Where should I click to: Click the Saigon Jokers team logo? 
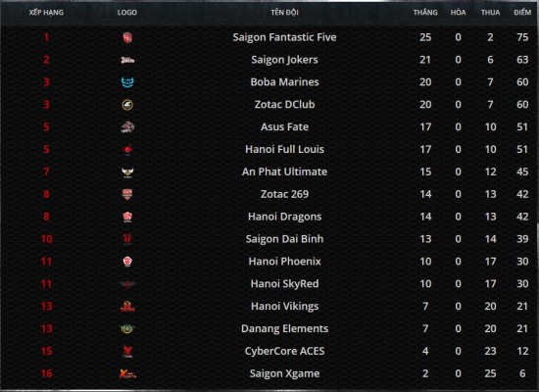coord(127,60)
